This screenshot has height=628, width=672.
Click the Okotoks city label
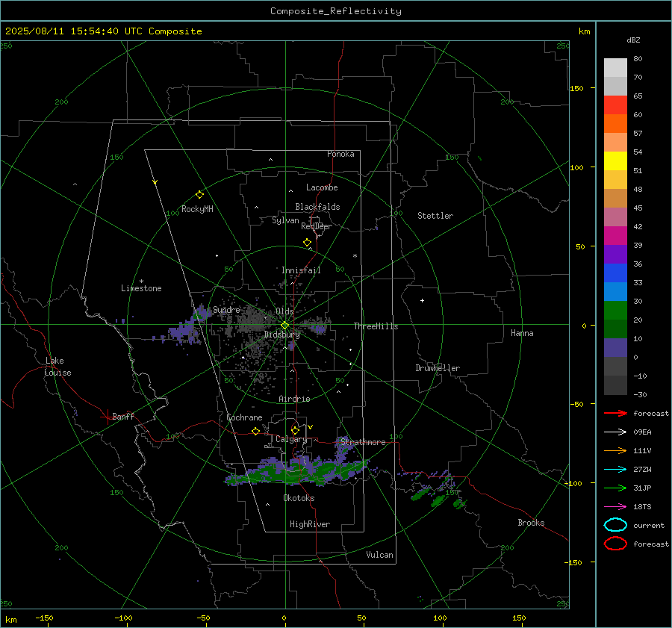tap(299, 498)
